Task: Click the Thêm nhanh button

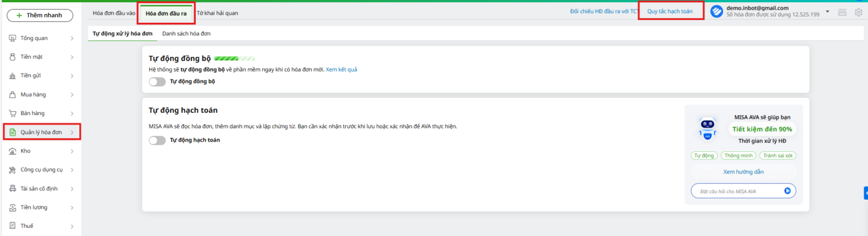Action: 40,15
